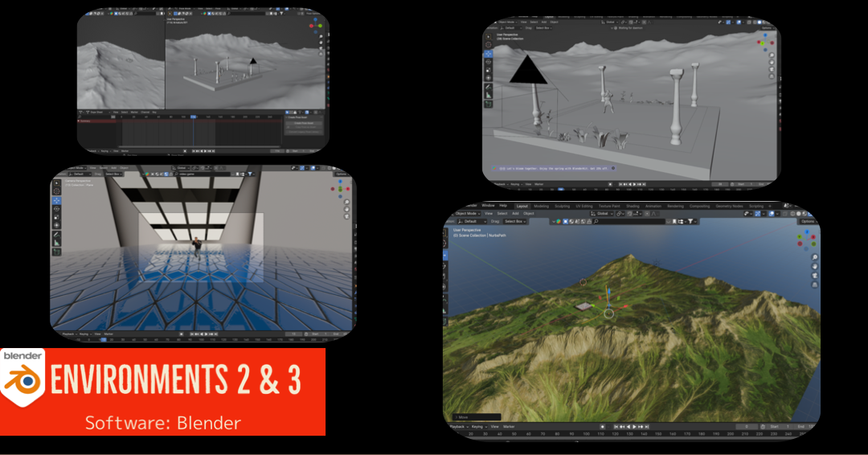The height and width of the screenshot is (455, 868).
Task: Toggle auto keying record in blue-floor timeline
Action: [x=181, y=334]
